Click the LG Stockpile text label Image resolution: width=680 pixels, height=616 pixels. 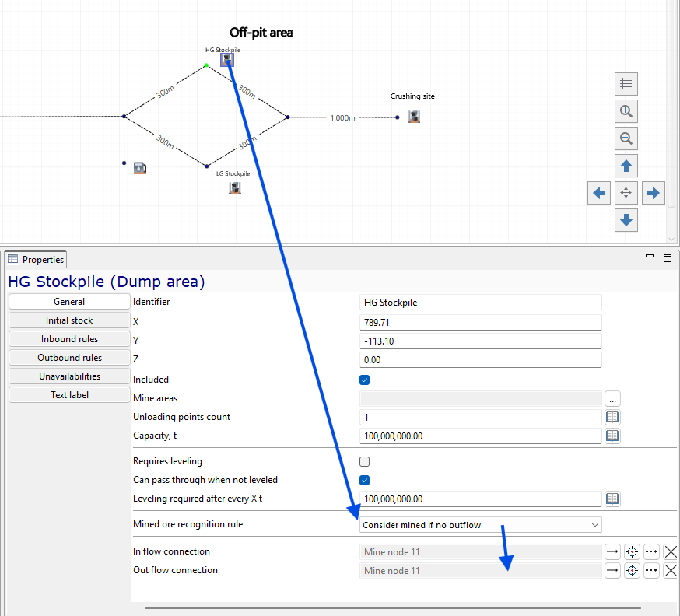(x=233, y=173)
